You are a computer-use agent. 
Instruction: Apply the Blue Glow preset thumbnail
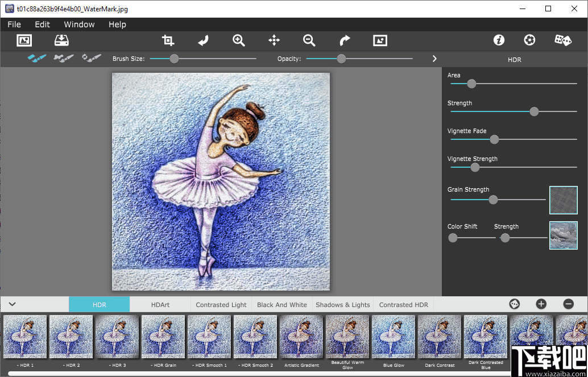coord(393,337)
